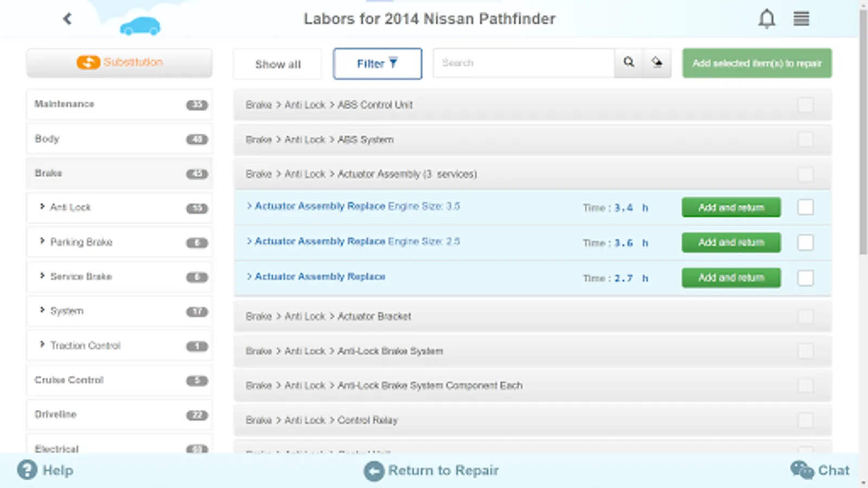
Task: Click the Body count badge
Action: (x=197, y=139)
